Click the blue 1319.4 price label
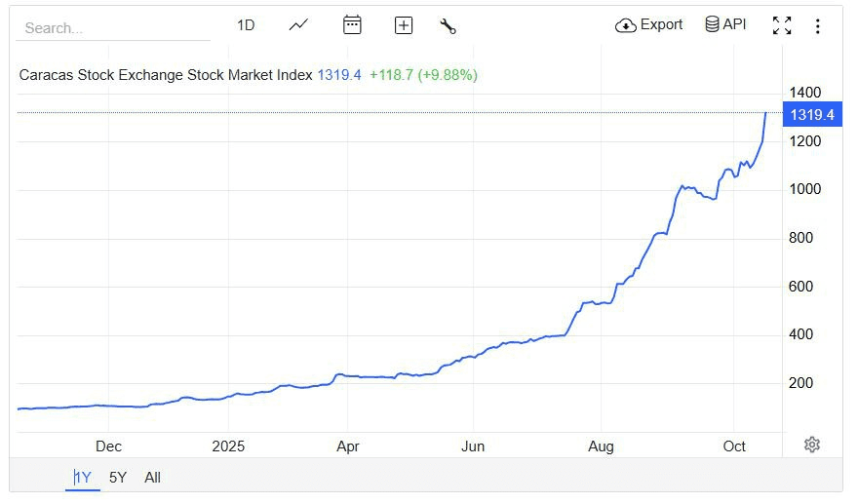858x504 pixels. 811,115
